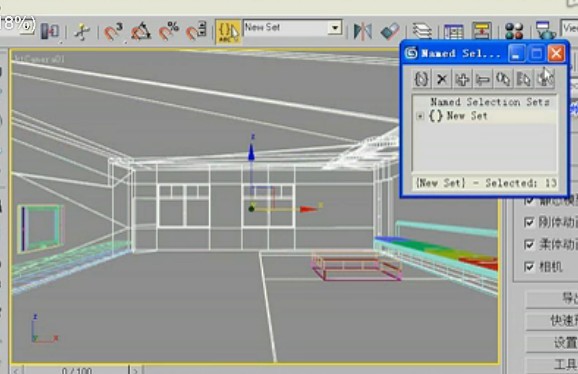Viewport: 578px width, 374px height.
Task: Open the Material Editor
Action: pyautogui.click(x=514, y=31)
